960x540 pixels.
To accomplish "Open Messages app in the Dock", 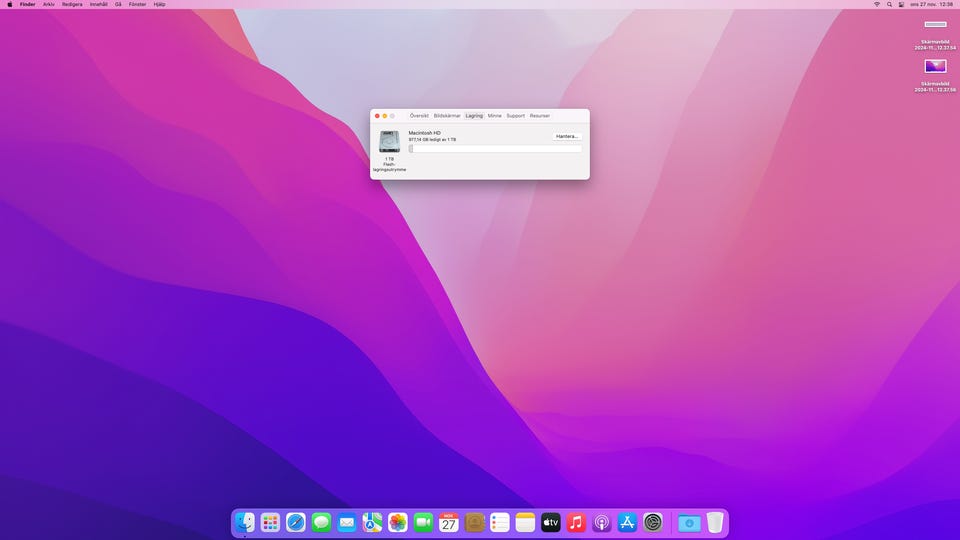I will click(321, 522).
